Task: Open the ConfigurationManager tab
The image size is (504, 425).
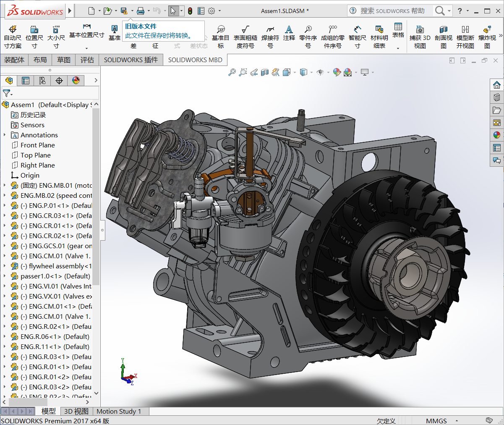Action: pos(42,80)
